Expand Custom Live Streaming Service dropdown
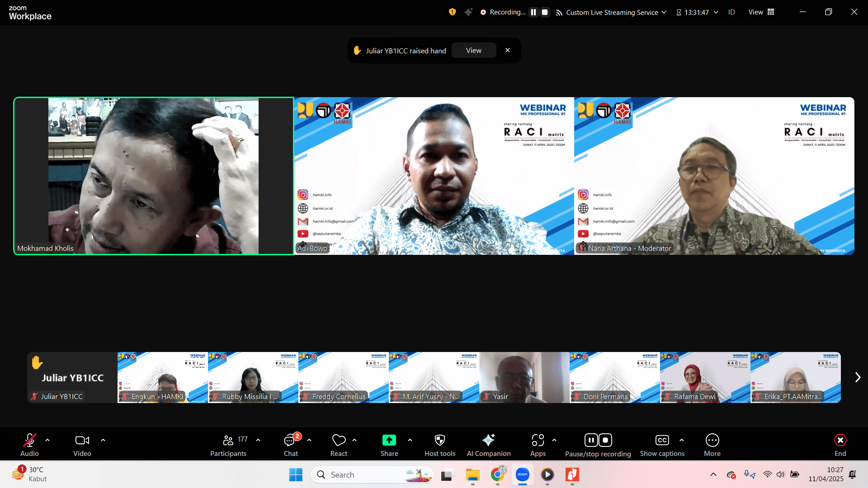The width and height of the screenshot is (868, 488). tap(664, 12)
